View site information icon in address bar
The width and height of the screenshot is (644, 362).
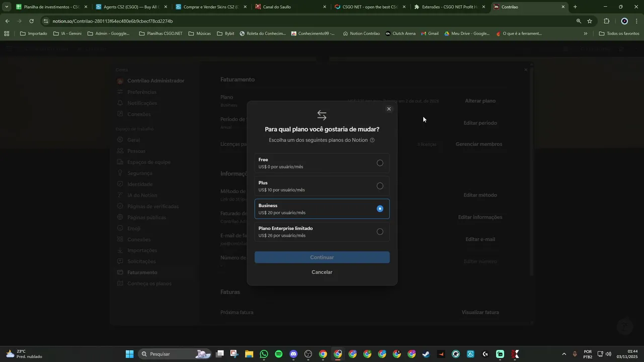click(46, 21)
